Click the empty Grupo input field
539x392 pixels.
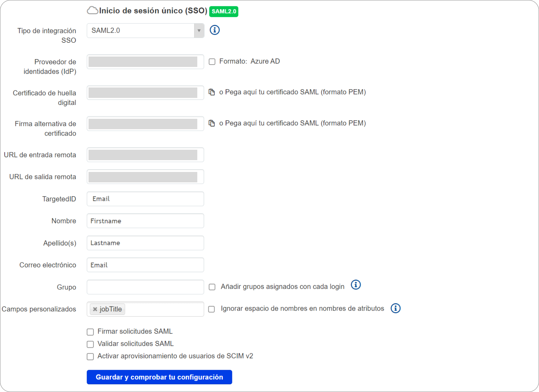(x=145, y=287)
